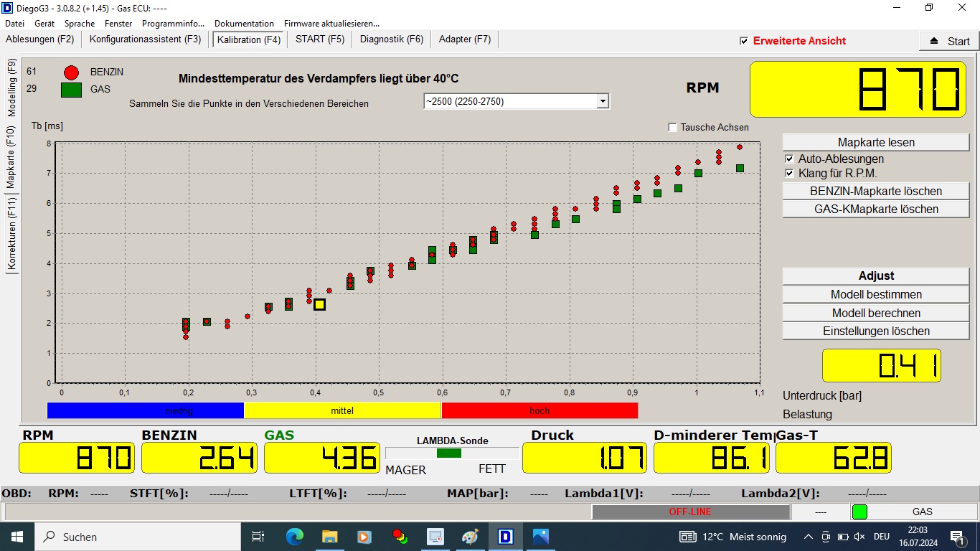Click the green GAS legend square
This screenshot has width=980, height=551.
pos(71,90)
